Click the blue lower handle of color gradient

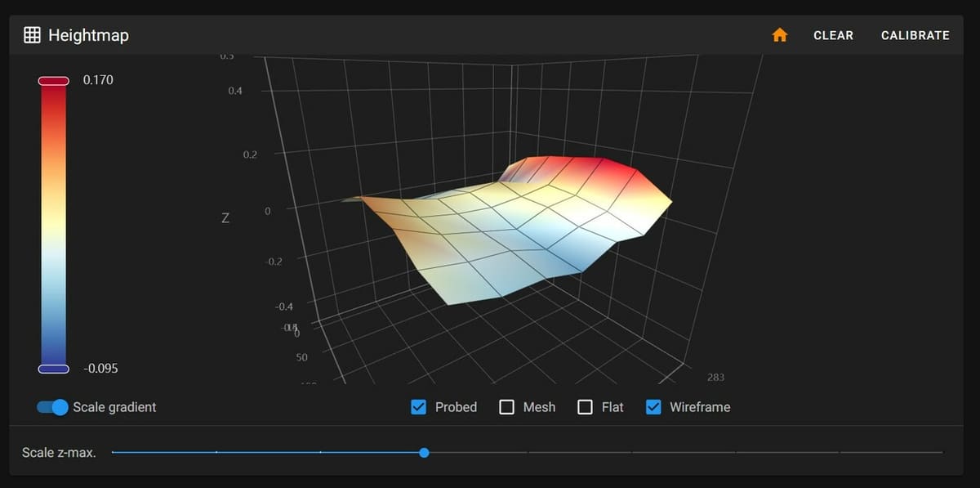click(x=53, y=369)
